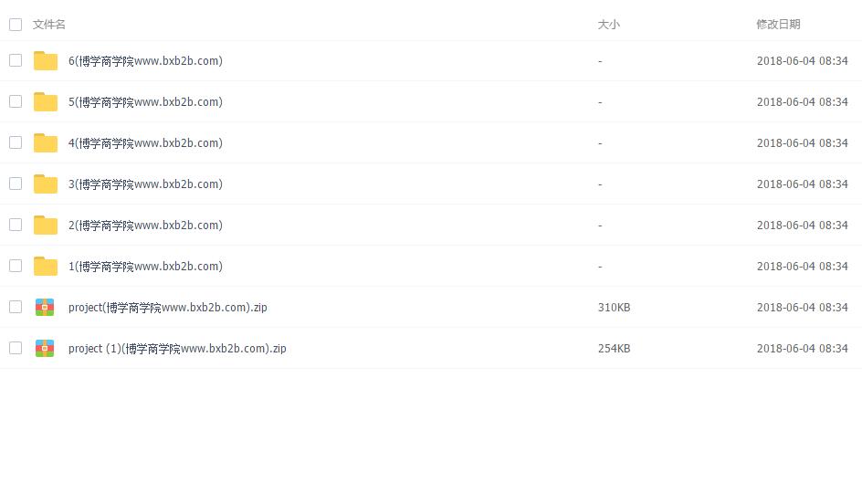862x504 pixels.
Task: Click folder icon for folder 3
Action: (45, 184)
